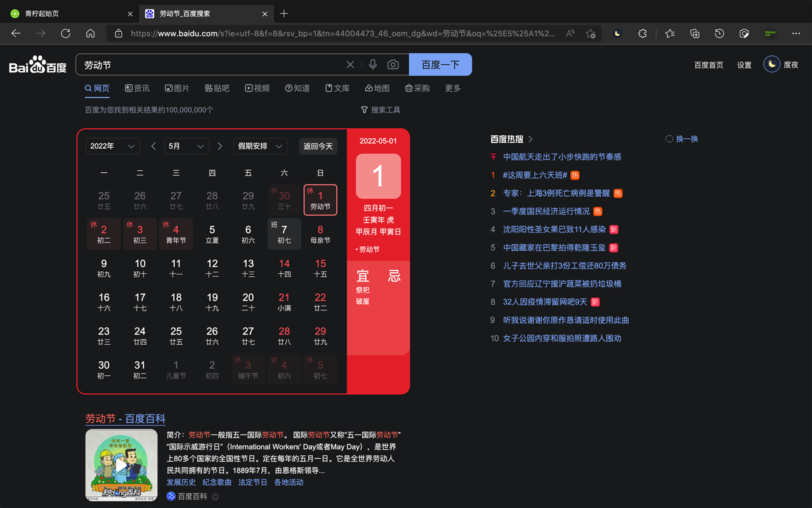
Task: Select May 1 劳动节 calendar date
Action: pyautogui.click(x=320, y=200)
